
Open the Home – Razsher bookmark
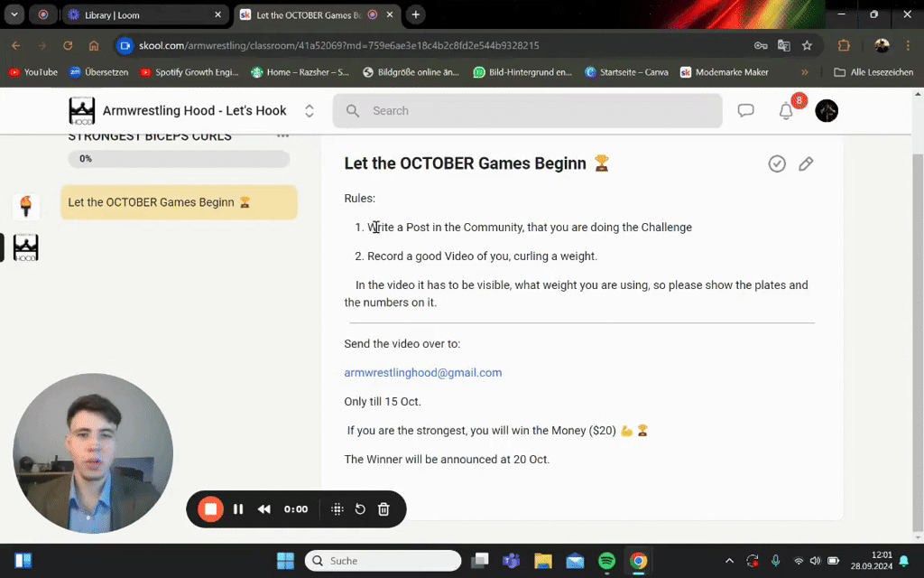300,72
